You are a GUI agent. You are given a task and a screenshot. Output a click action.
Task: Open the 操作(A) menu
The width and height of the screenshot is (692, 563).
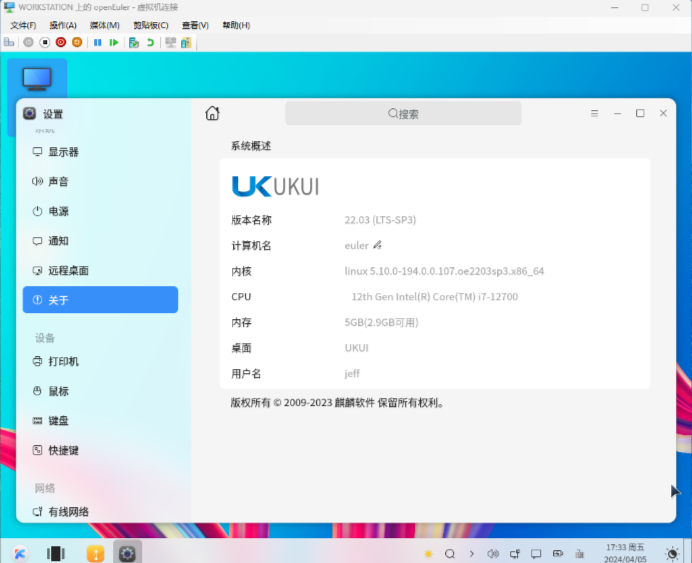pyautogui.click(x=63, y=25)
